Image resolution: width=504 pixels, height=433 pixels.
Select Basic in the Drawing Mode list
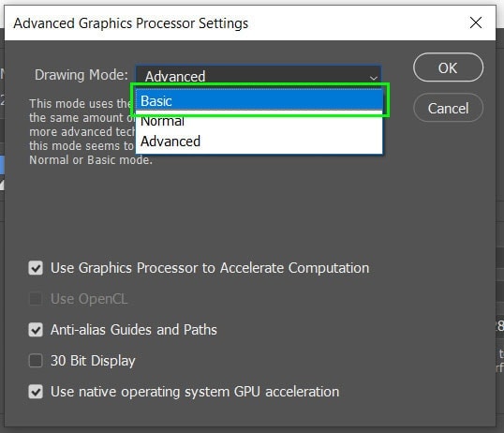pyautogui.click(x=259, y=101)
